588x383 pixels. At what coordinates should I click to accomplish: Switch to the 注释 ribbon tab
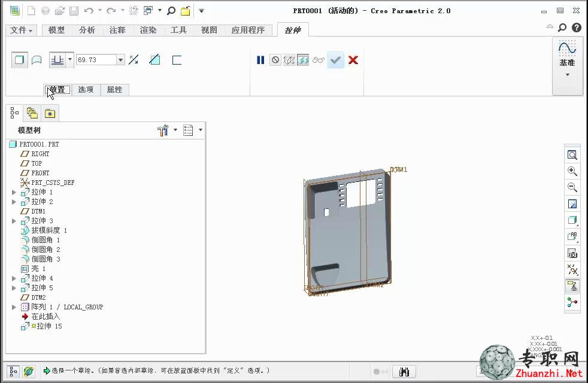(117, 30)
